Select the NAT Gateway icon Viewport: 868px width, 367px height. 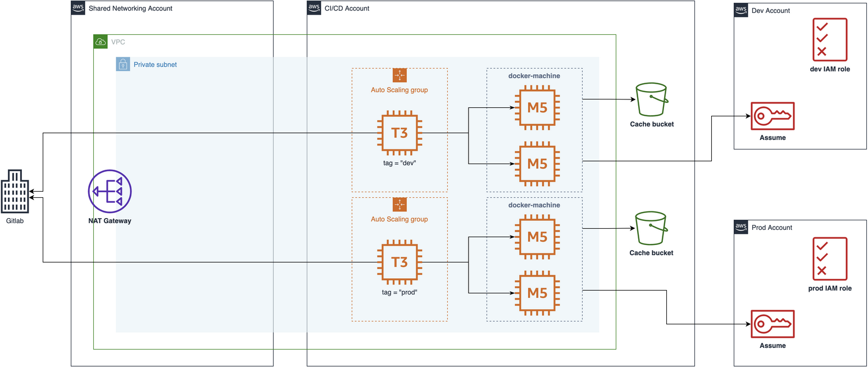(110, 192)
